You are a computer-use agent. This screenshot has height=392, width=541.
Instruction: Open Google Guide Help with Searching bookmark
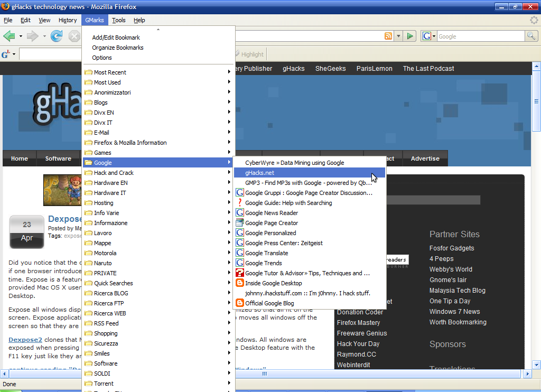tap(310, 203)
